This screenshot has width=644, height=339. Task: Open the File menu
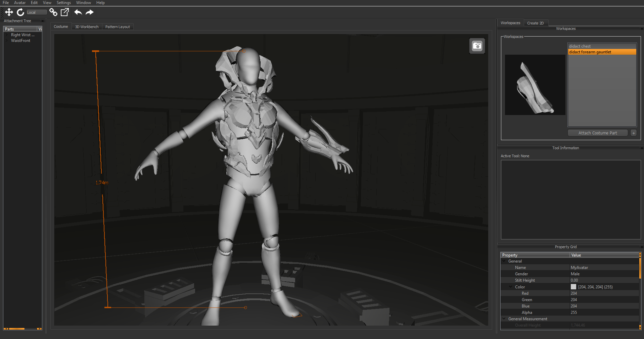(x=6, y=3)
